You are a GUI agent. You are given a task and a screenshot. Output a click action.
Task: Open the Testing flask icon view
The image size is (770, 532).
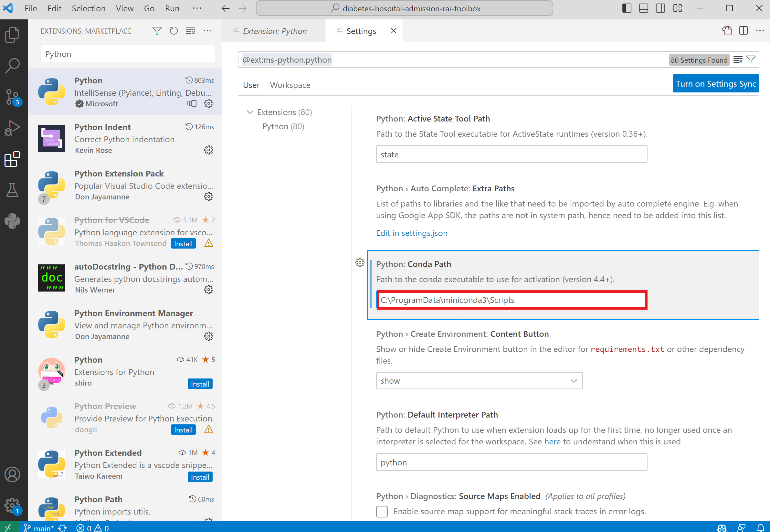point(12,190)
